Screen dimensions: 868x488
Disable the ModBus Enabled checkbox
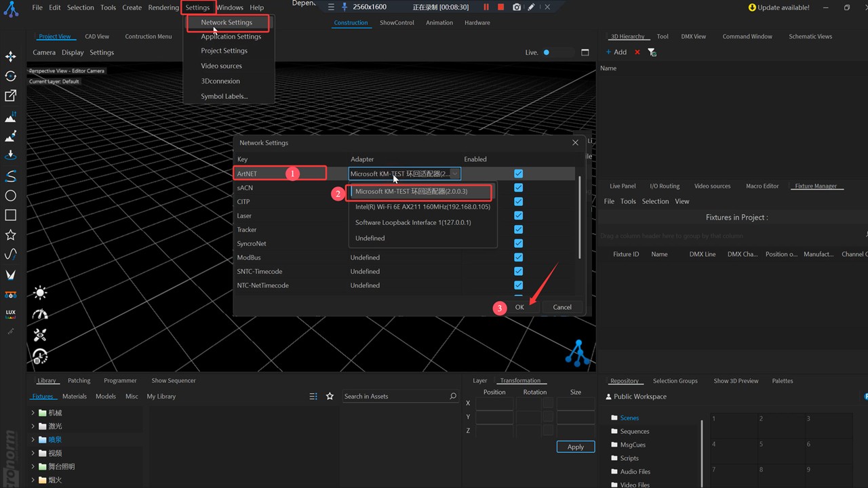point(518,258)
